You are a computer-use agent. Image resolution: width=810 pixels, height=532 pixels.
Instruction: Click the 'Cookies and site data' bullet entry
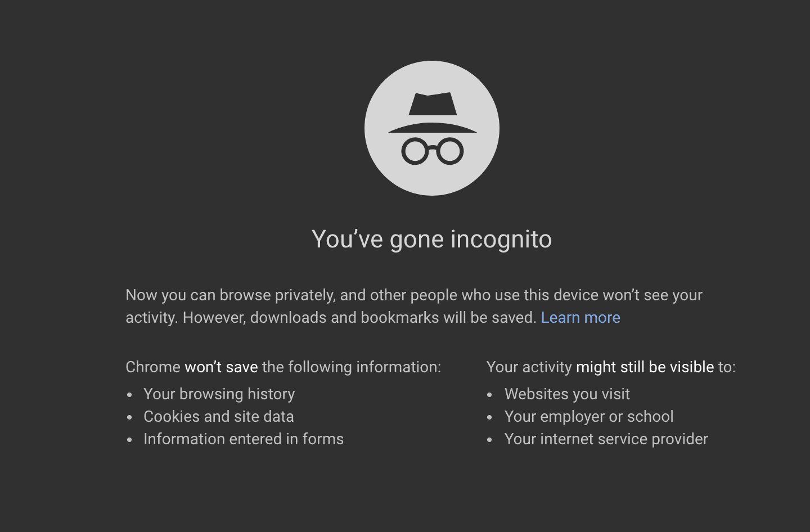click(x=219, y=417)
